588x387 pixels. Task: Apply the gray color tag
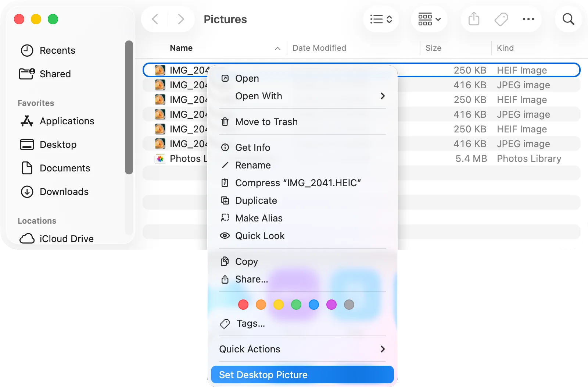coord(349,305)
